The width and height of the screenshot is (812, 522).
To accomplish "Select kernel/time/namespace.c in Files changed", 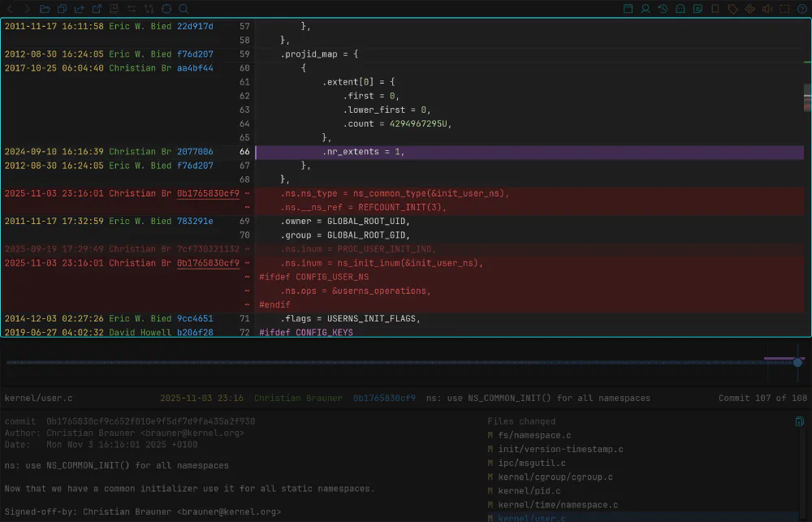I will point(558,505).
